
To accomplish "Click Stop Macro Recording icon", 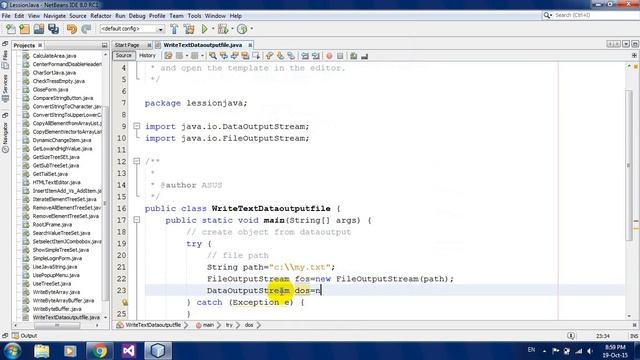I will (x=340, y=56).
